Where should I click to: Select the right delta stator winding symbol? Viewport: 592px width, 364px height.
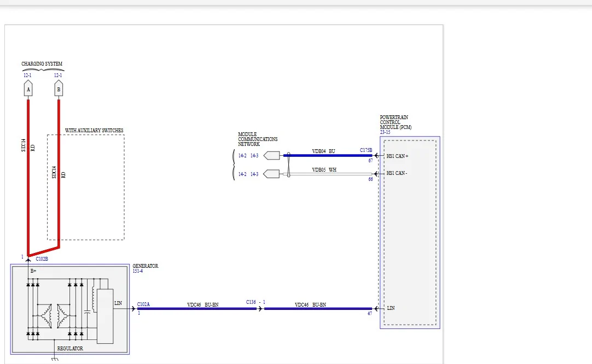tap(63, 315)
